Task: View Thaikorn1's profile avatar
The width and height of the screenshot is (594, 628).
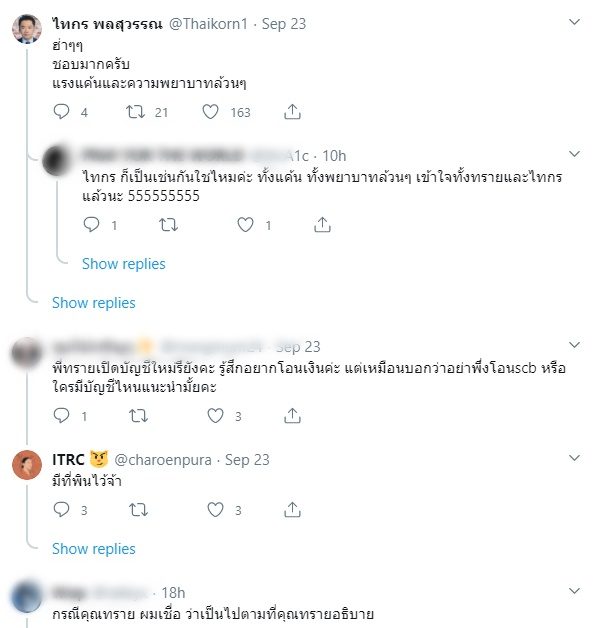Action: point(27,28)
